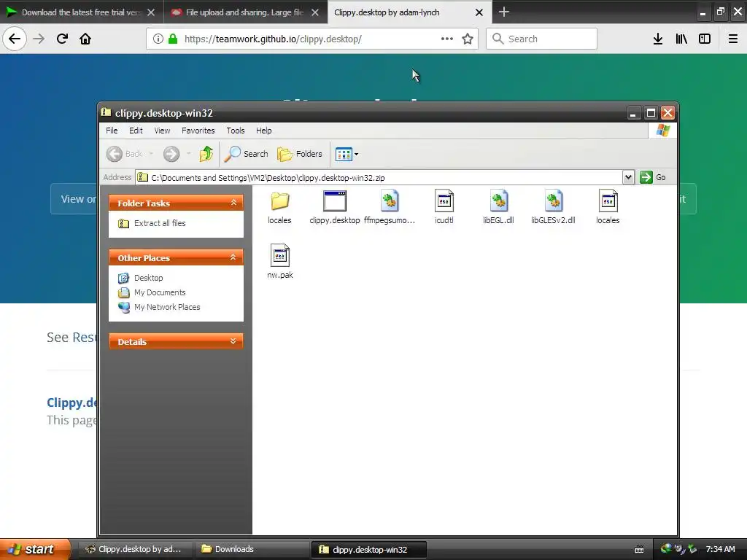Switch to Downloads taskbar button
Screen dimensions: 747x560
[251, 549]
